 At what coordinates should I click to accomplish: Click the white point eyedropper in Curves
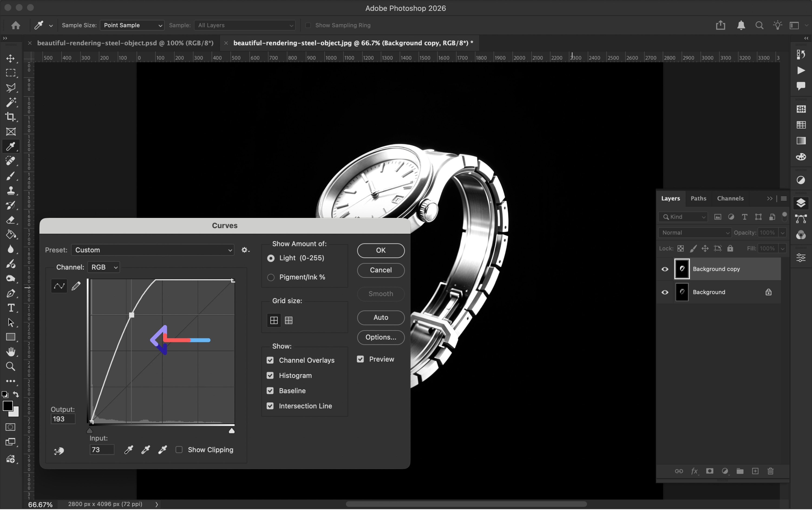pyautogui.click(x=162, y=450)
